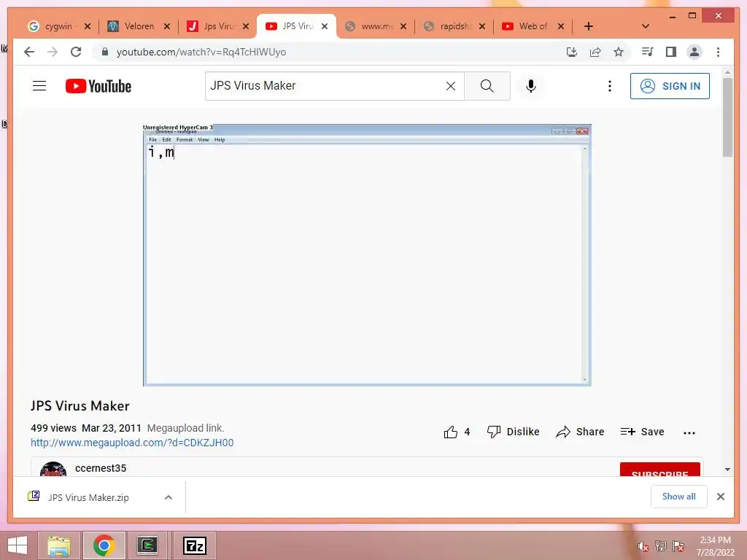Open a new browser tab
Screen dimensions: 747x560
pyautogui.click(x=589, y=26)
